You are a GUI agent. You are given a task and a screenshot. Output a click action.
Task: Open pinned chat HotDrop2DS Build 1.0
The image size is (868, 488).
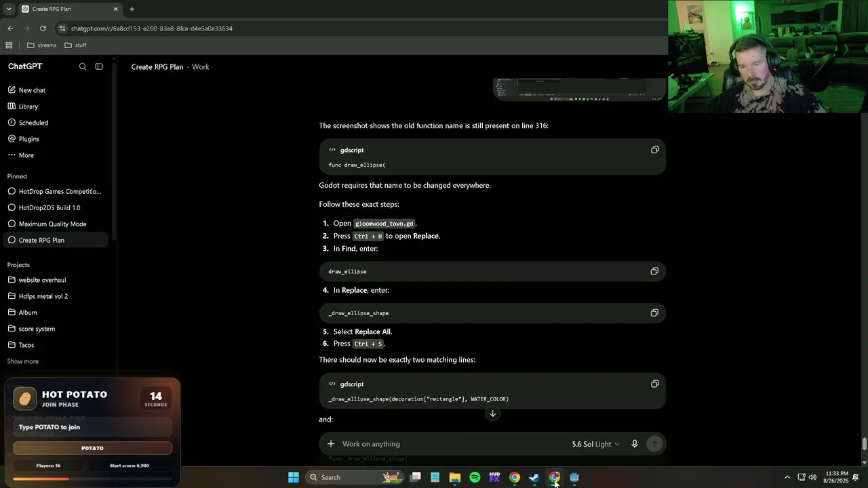tap(54, 207)
